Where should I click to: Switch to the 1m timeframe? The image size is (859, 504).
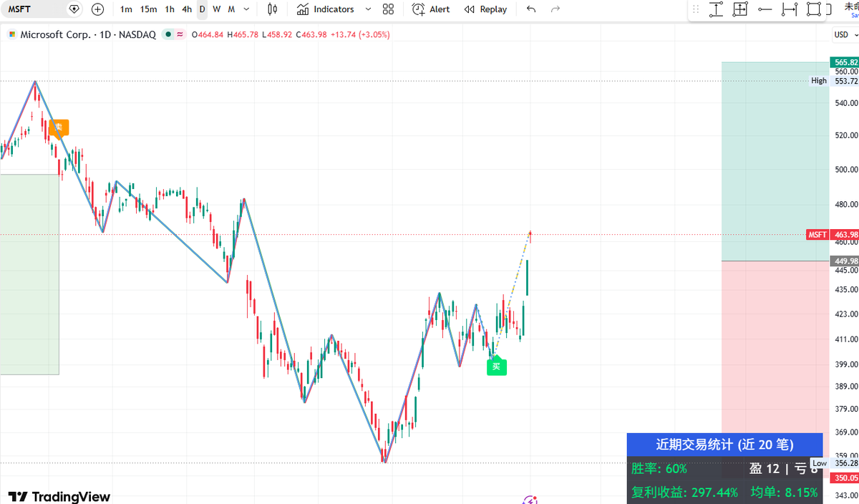[126, 9]
